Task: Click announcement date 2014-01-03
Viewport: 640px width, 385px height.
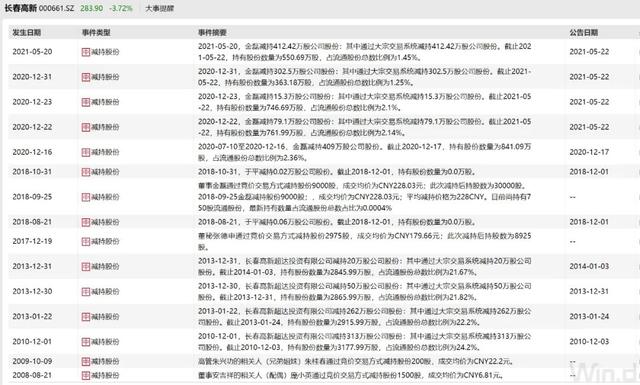Action: pyautogui.click(x=589, y=267)
